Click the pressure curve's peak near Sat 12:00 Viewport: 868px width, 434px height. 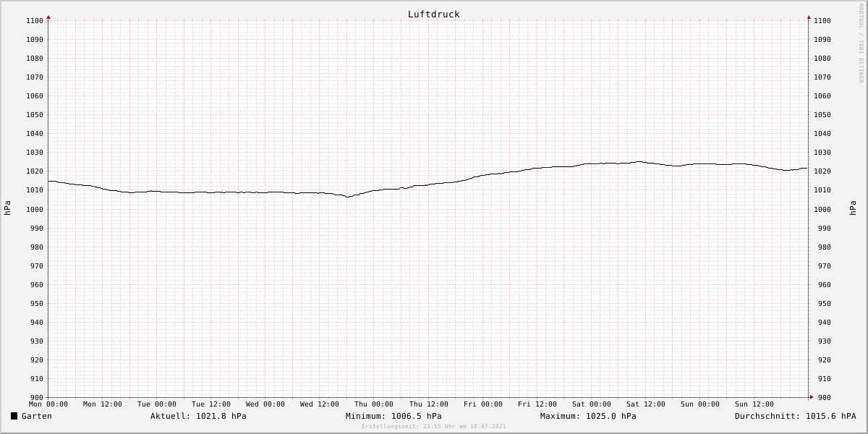[639, 162]
